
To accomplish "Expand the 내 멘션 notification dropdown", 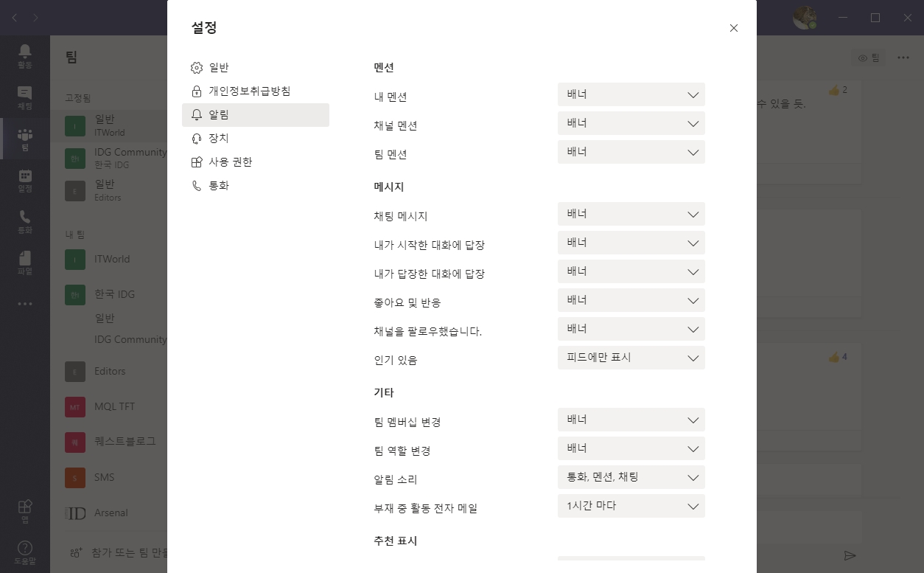I will (x=631, y=94).
